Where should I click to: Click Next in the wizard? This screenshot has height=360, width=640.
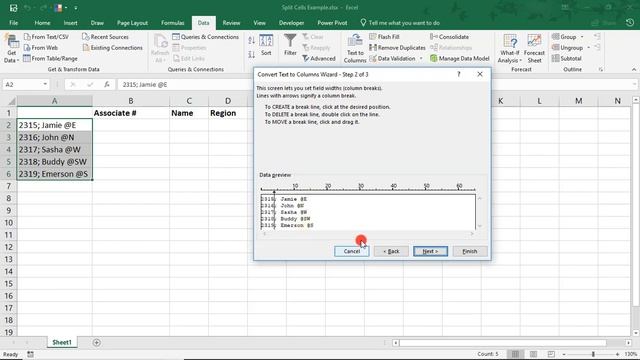click(x=430, y=251)
